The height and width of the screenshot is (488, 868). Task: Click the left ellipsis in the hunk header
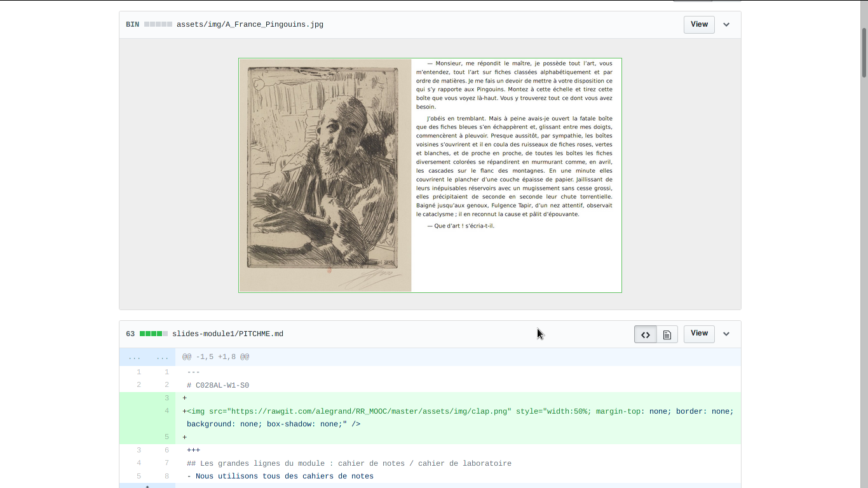134,357
